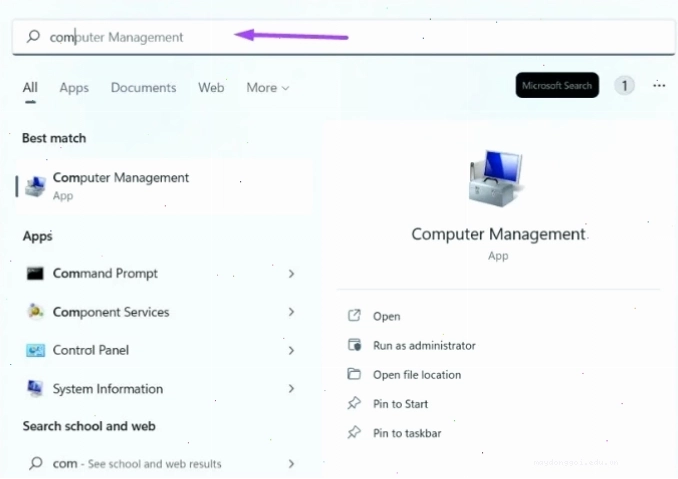Click the Pin to Start pin icon
Screen dimensions: 678x479
pos(354,403)
